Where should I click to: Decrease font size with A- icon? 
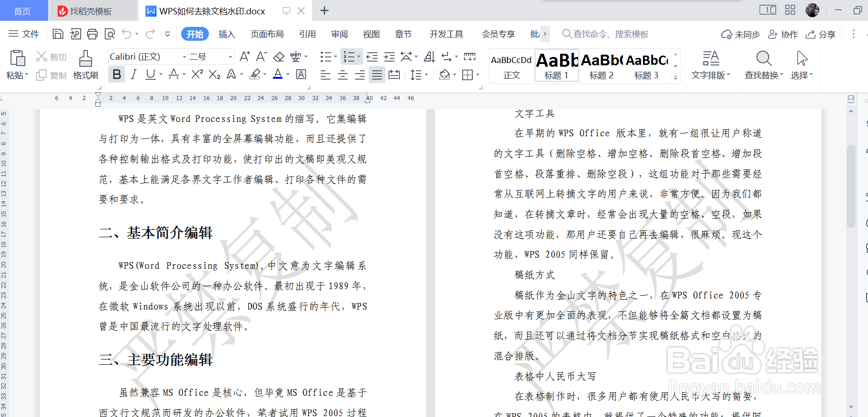click(x=262, y=57)
